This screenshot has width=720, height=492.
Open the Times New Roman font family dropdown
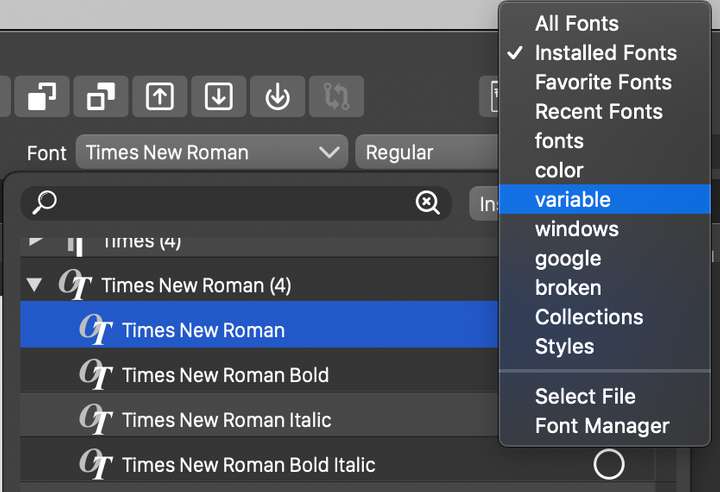[212, 152]
